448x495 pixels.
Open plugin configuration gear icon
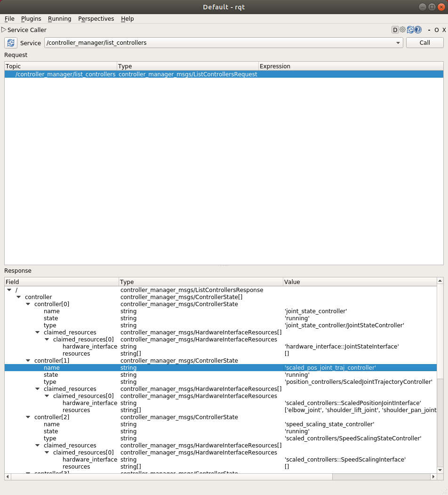(x=402, y=30)
